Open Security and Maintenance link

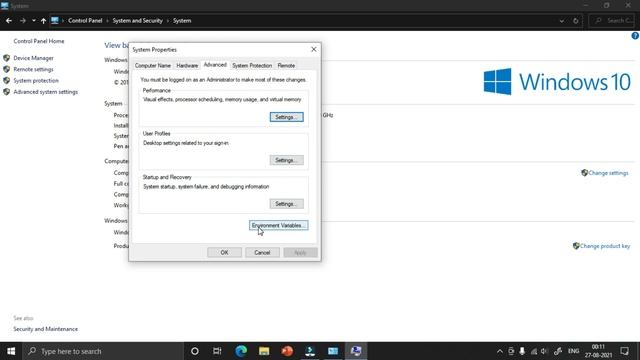(x=45, y=329)
